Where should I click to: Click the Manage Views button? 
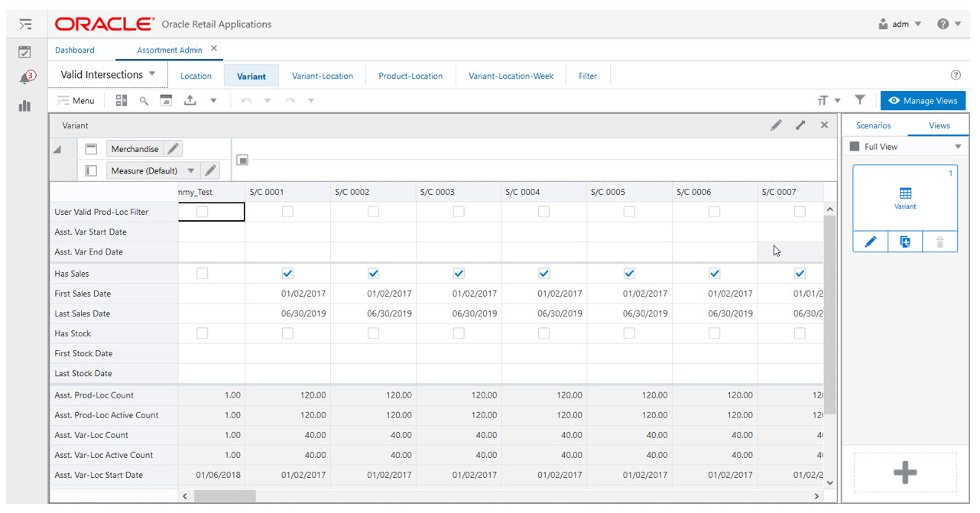click(x=923, y=100)
